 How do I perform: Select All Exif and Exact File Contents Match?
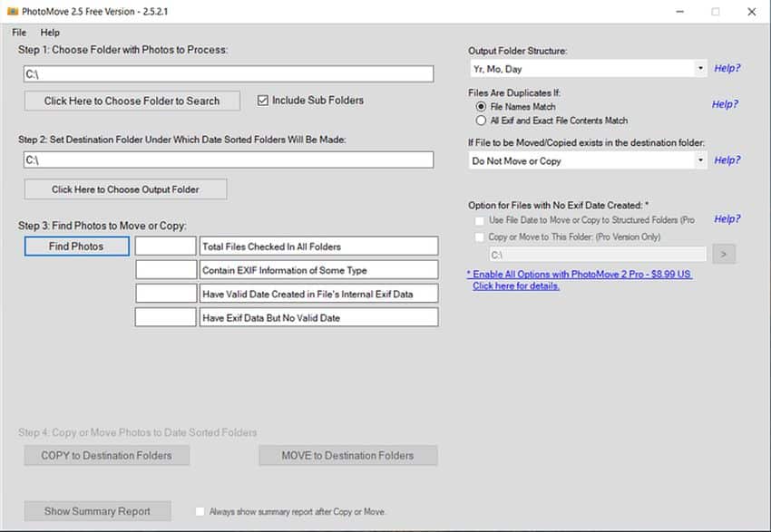[481, 121]
